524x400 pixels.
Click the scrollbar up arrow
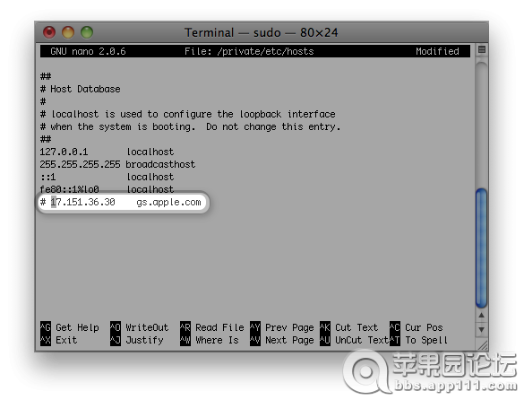coord(481,315)
